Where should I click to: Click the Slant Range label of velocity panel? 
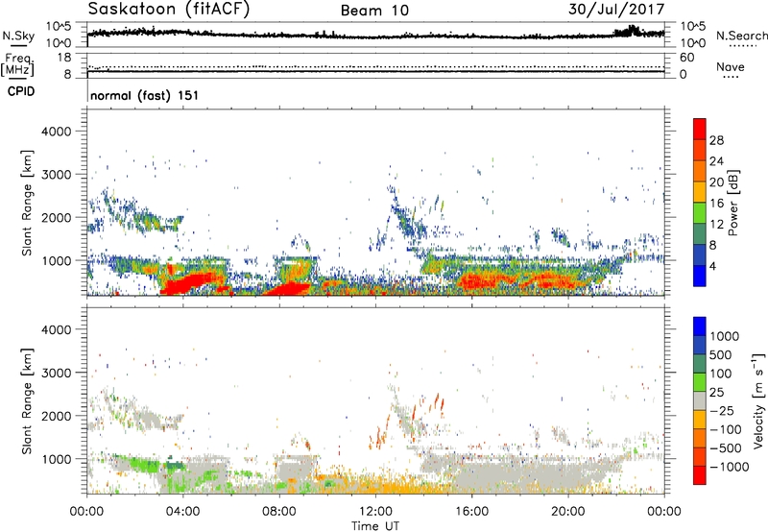pyautogui.click(x=27, y=400)
